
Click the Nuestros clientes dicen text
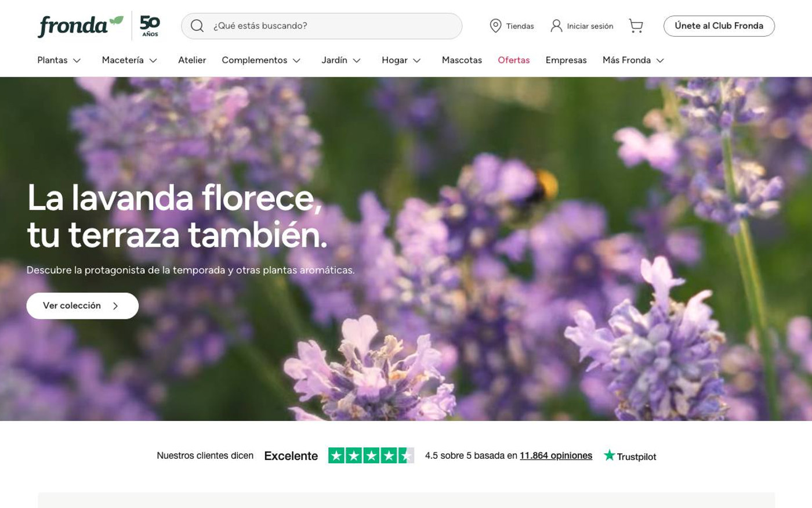tap(205, 456)
